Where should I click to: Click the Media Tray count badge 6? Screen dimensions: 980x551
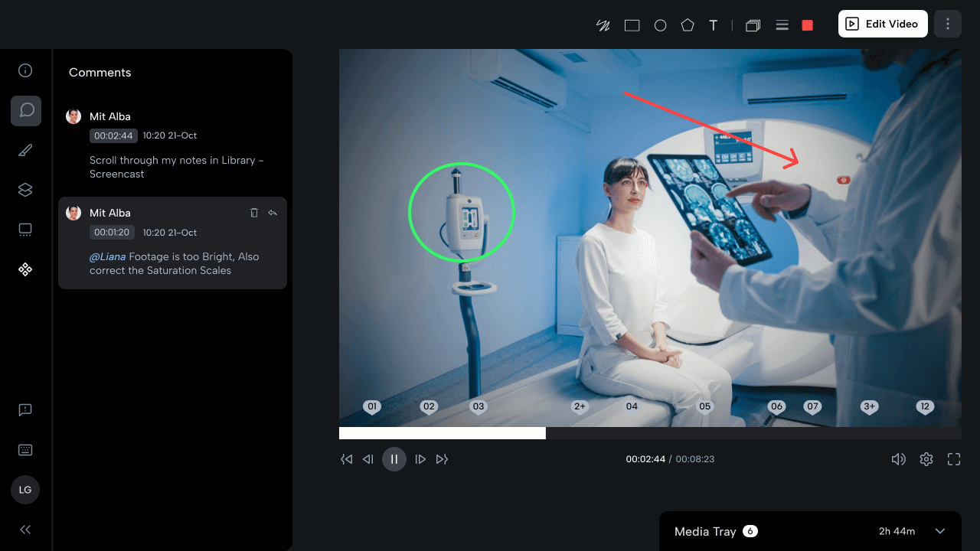pos(750,531)
